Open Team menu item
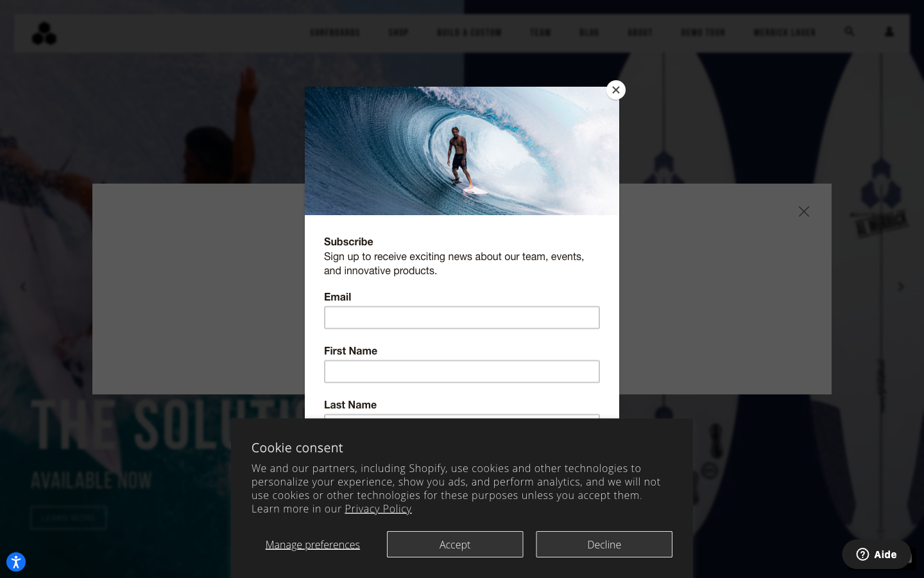Image resolution: width=924 pixels, height=578 pixels. tap(540, 32)
